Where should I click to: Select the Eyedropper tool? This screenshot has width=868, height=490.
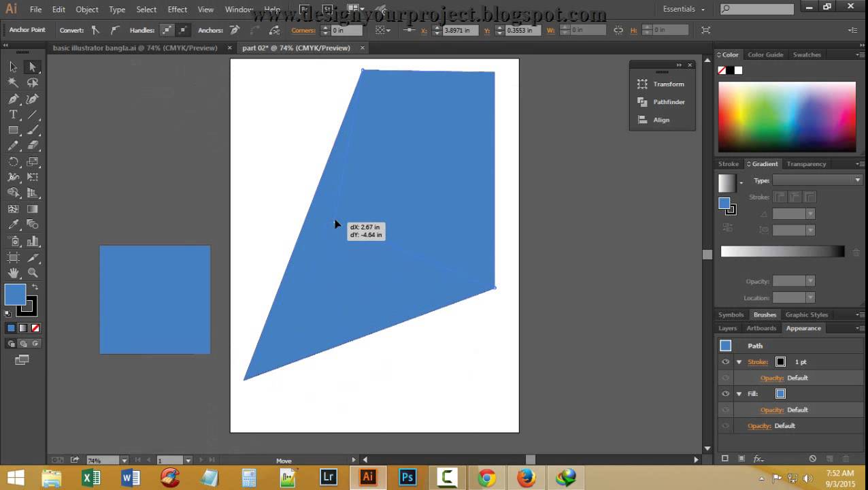13,225
